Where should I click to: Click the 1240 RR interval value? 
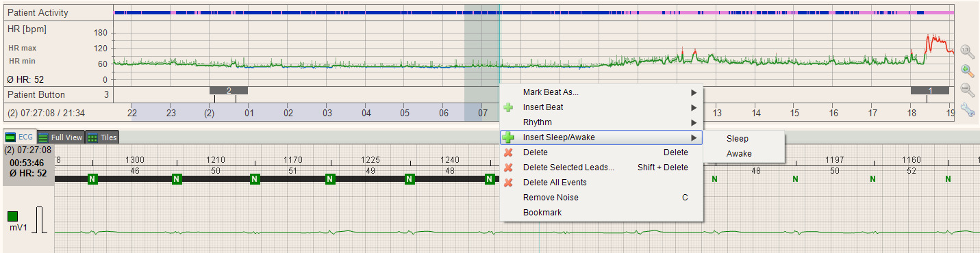click(450, 160)
